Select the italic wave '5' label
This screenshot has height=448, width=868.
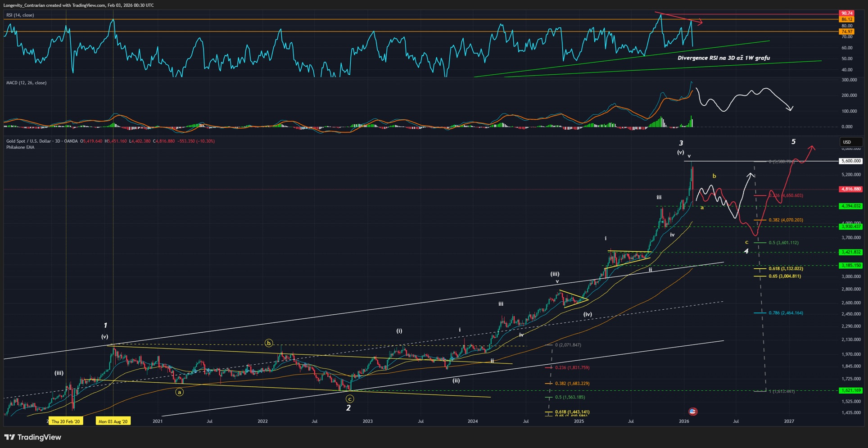pyautogui.click(x=793, y=142)
